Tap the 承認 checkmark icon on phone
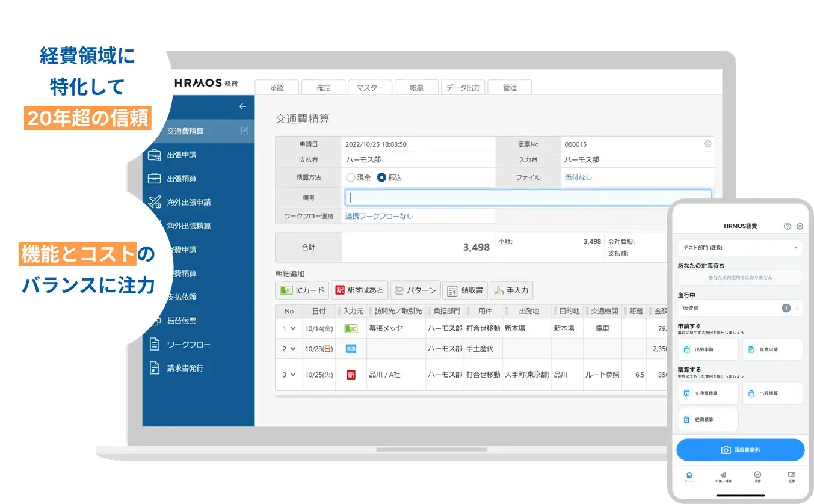The width and height of the screenshot is (814, 504). tap(757, 476)
